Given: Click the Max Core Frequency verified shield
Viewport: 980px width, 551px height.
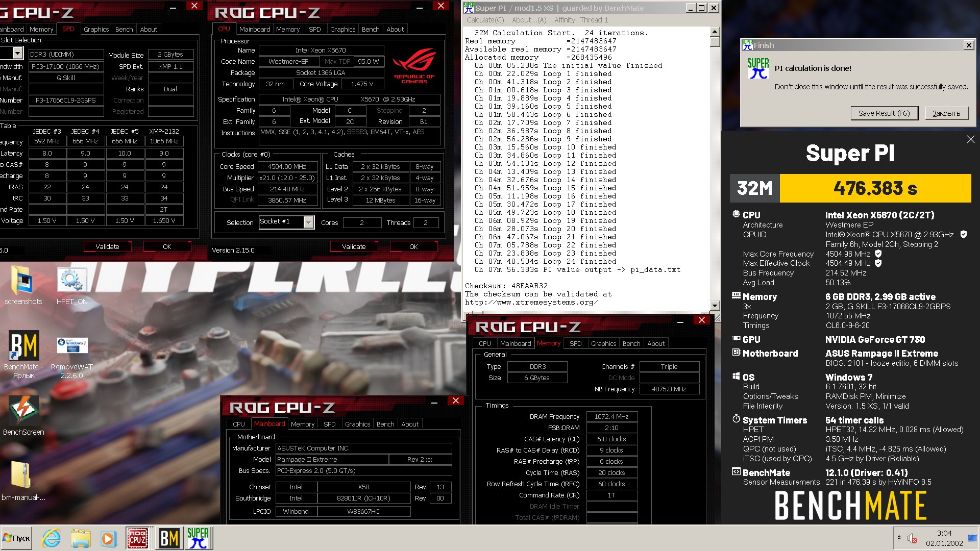Looking at the screenshot, I should click(x=878, y=254).
